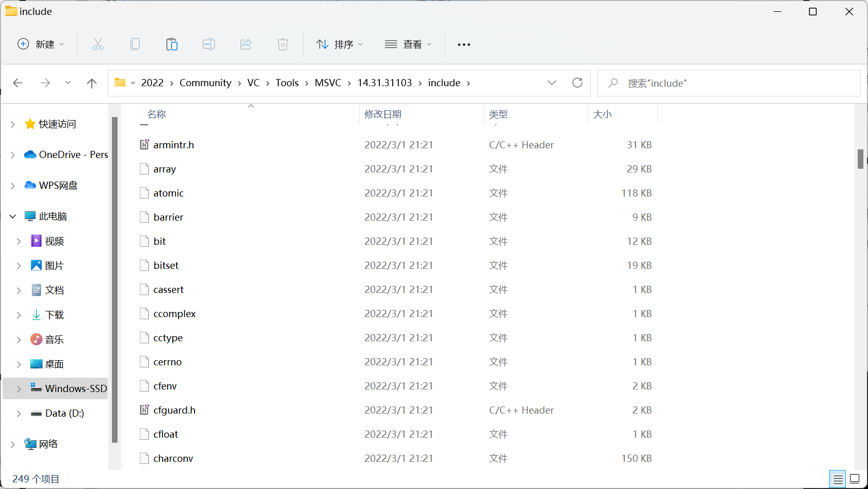Navigate to MSVC in breadcrumb path

328,83
